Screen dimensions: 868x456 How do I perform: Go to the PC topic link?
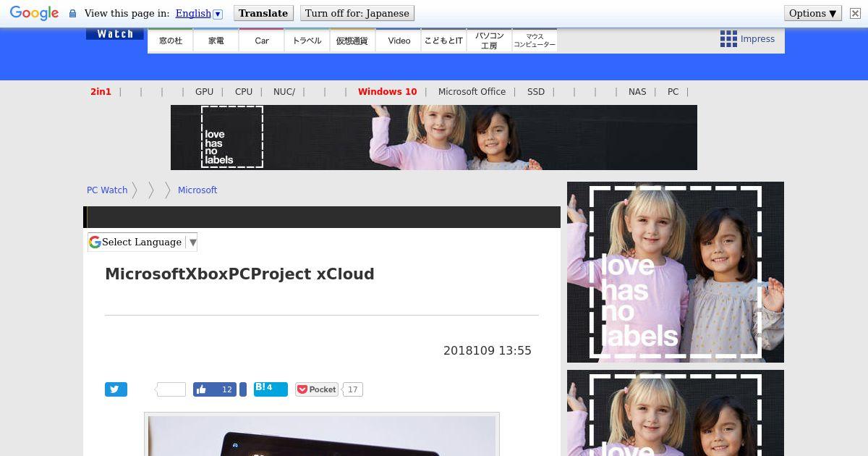coord(673,92)
